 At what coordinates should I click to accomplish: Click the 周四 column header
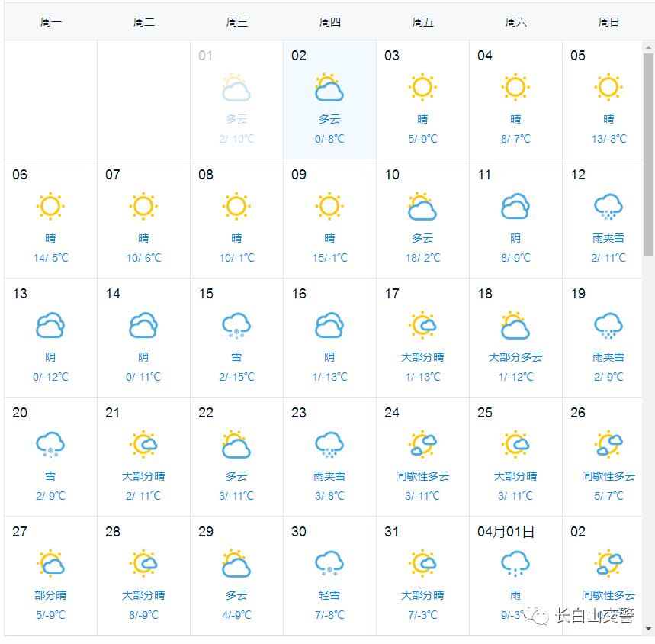click(330, 22)
